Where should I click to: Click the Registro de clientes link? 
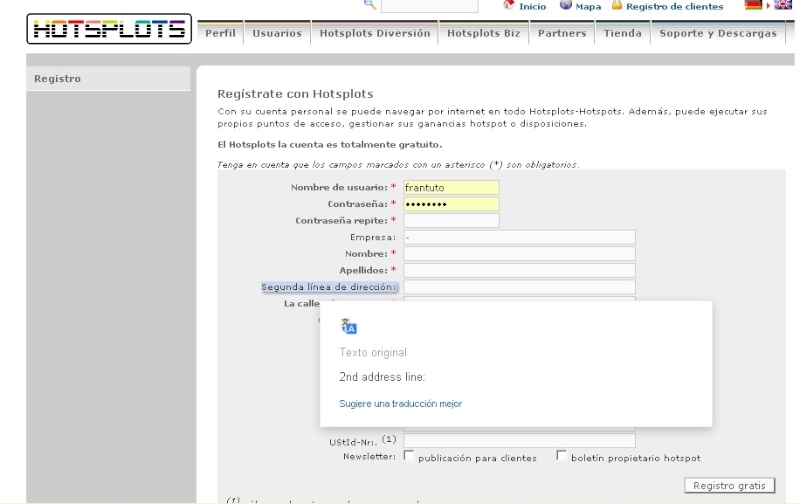674,7
